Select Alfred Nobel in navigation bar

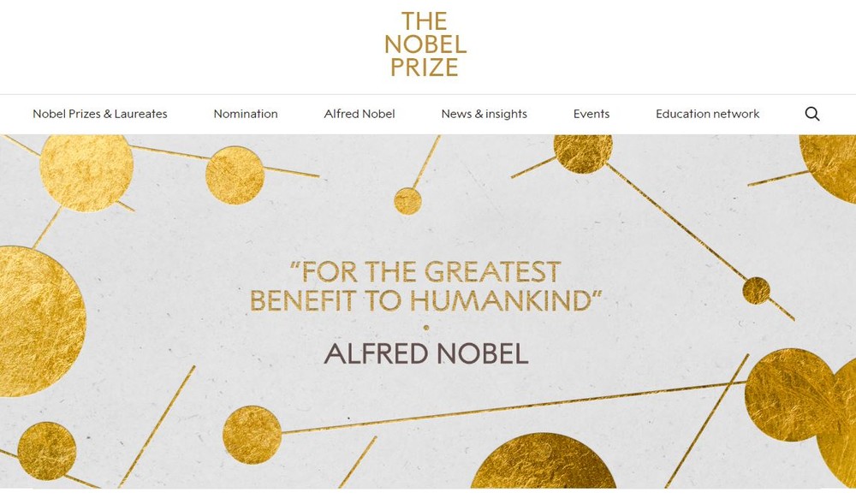[360, 114]
